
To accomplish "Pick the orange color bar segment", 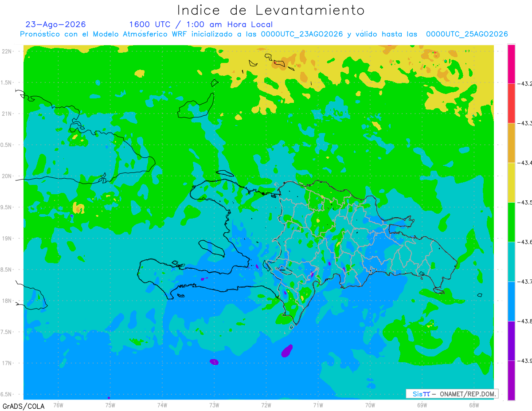I will tap(511, 143).
